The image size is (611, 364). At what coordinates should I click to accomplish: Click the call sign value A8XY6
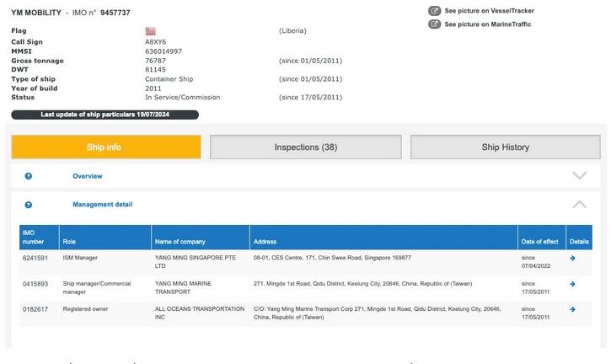pos(155,42)
